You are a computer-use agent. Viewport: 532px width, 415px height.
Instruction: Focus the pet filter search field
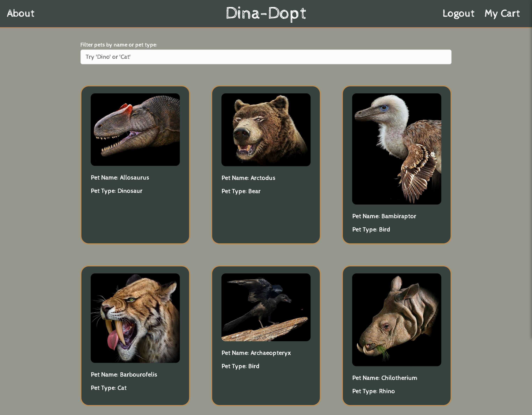click(265, 57)
